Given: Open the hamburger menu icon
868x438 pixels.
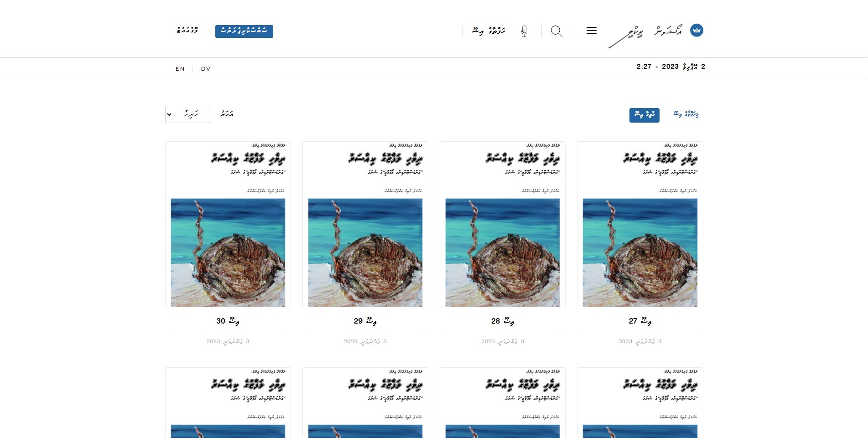Looking at the screenshot, I should pos(592,31).
